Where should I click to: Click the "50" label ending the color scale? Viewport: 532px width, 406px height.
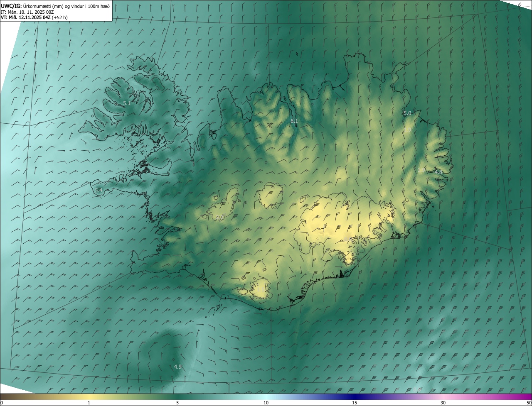pyautogui.click(x=529, y=403)
